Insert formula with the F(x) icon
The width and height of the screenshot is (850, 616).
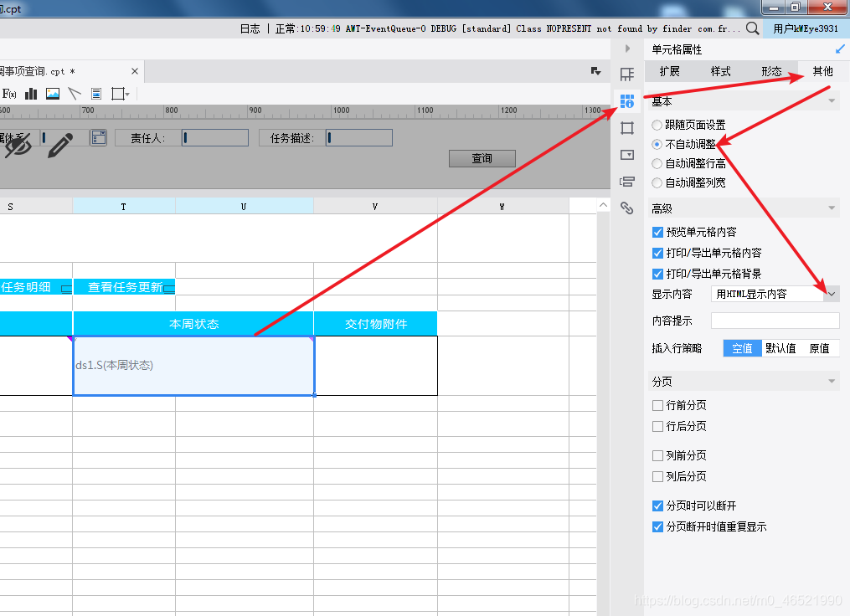[9, 94]
